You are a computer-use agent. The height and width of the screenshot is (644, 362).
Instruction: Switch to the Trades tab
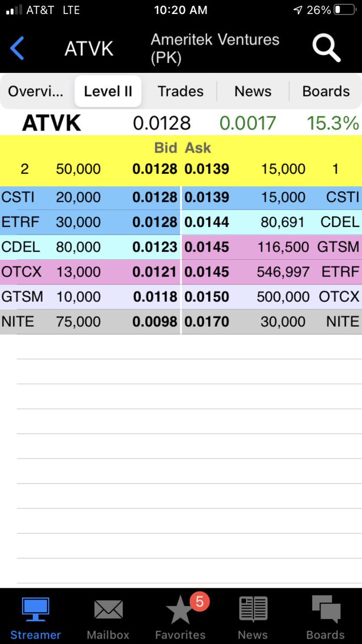point(181,91)
